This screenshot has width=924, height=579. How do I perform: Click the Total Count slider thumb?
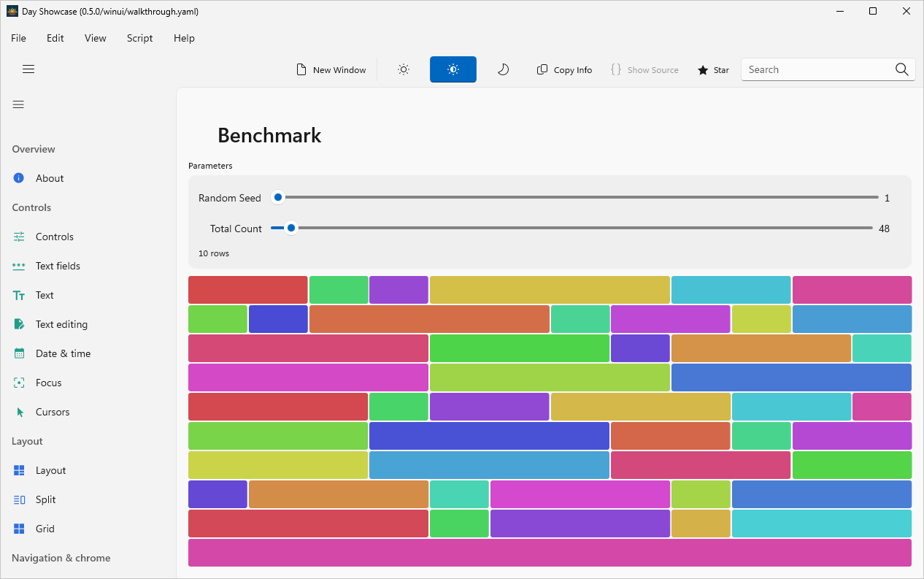coord(291,228)
